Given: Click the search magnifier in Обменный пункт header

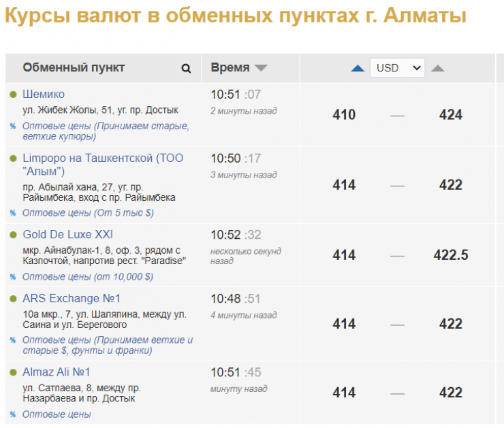Looking at the screenshot, I should pos(186,68).
